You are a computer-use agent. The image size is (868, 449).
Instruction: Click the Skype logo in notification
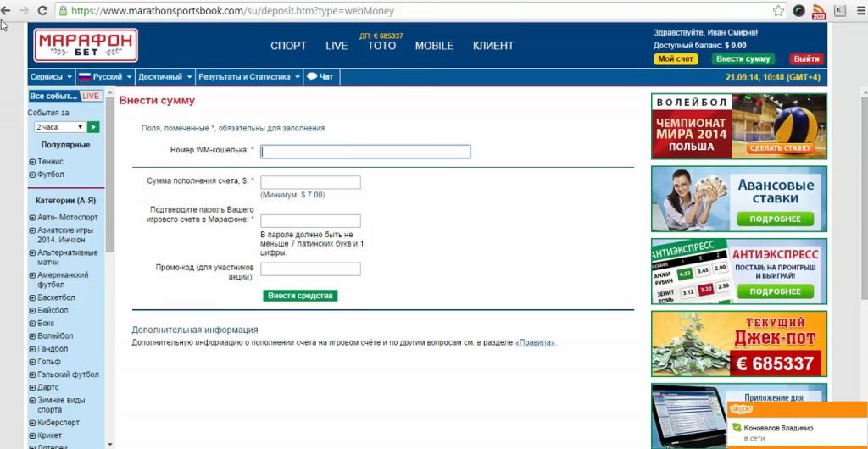[741, 409]
